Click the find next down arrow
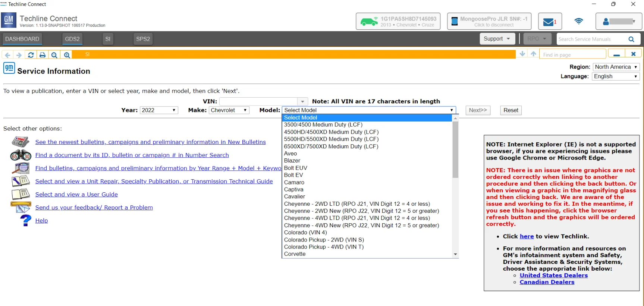 (x=522, y=54)
